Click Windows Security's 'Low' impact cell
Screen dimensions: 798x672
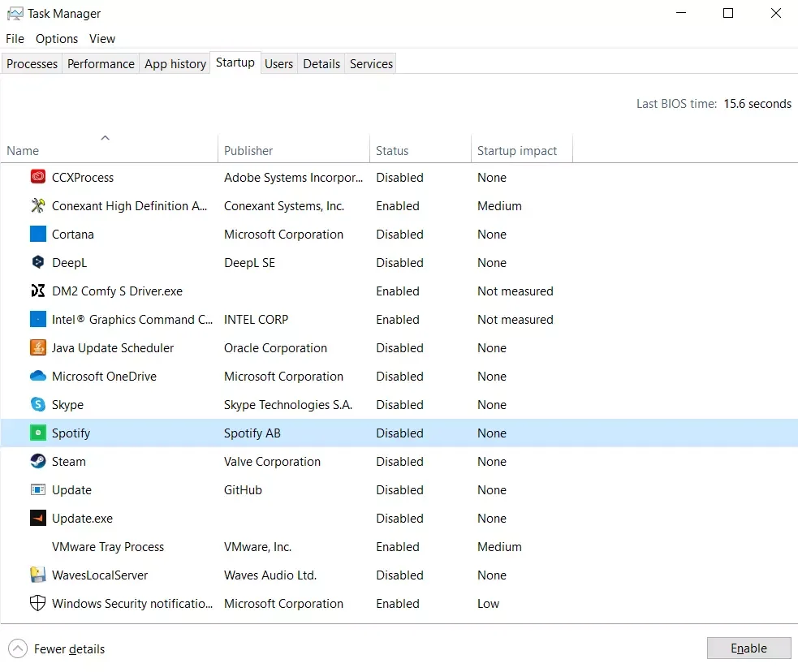tap(488, 604)
